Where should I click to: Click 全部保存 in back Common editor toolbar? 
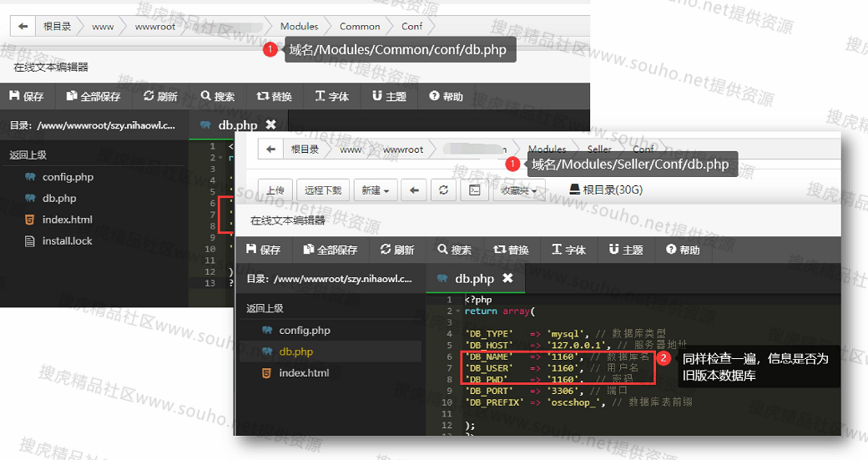click(93, 96)
